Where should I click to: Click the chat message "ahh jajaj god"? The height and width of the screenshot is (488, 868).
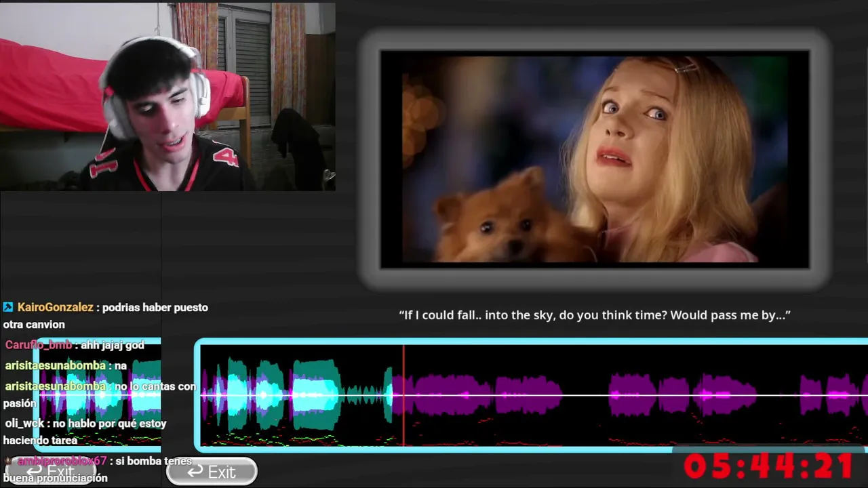click(113, 345)
